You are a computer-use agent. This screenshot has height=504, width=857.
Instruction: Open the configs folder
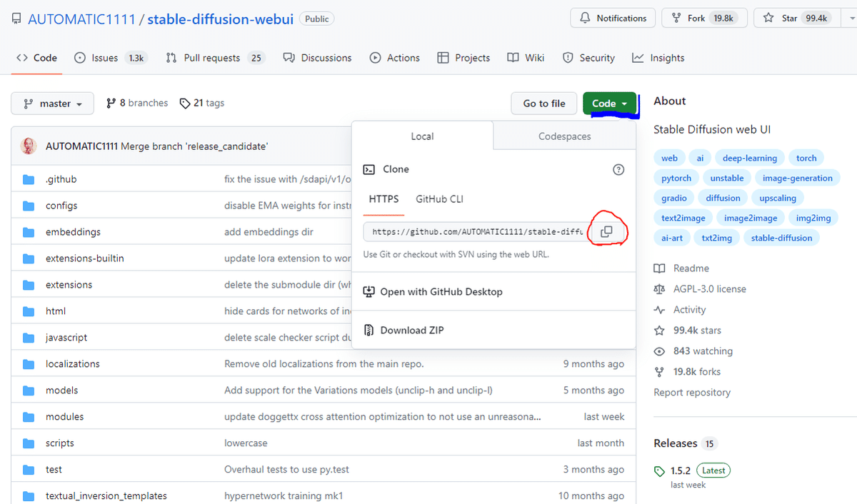coord(61,206)
